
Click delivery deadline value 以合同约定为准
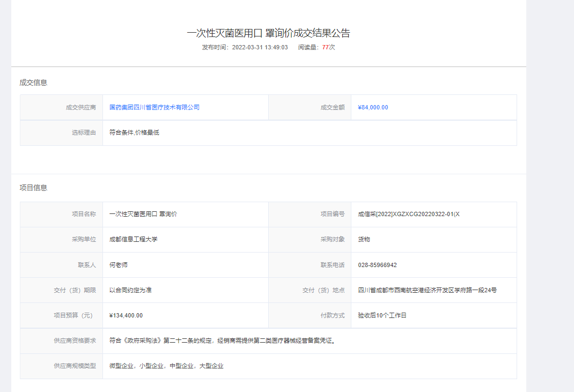[x=130, y=290]
